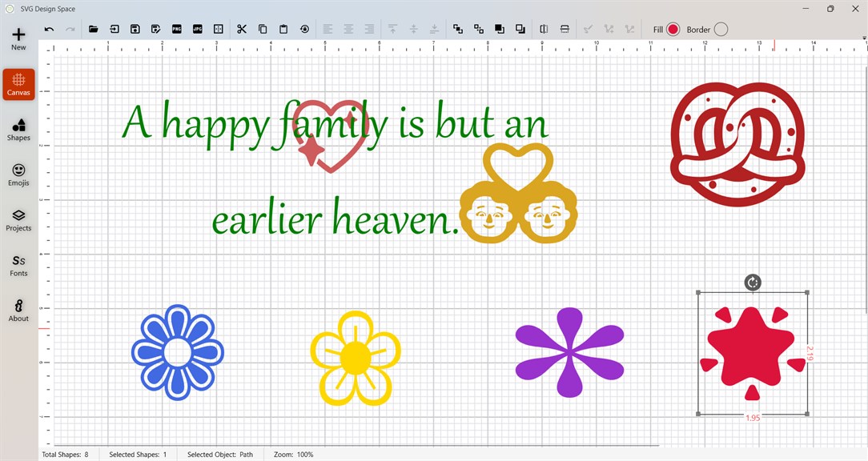Image resolution: width=868 pixels, height=461 pixels.
Task: Save the project with the disk icon
Action: [x=135, y=30]
